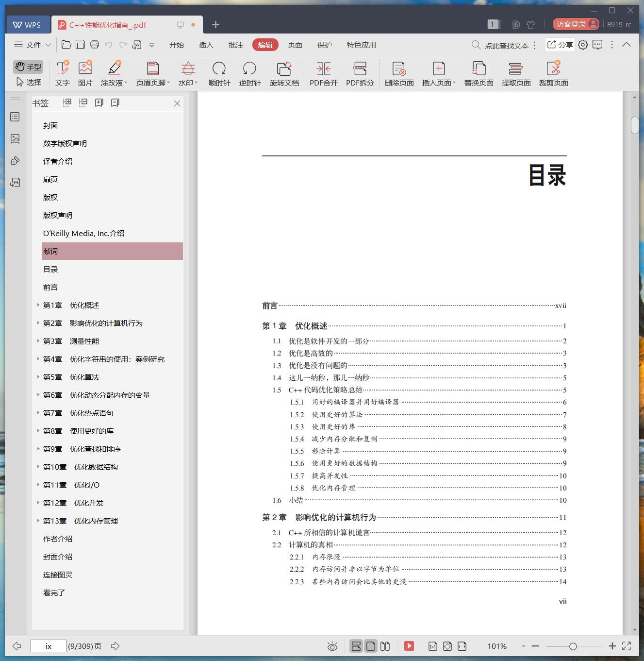The height and width of the screenshot is (661, 644).
Task: Start slideshow with the red play icon
Action: (x=409, y=646)
